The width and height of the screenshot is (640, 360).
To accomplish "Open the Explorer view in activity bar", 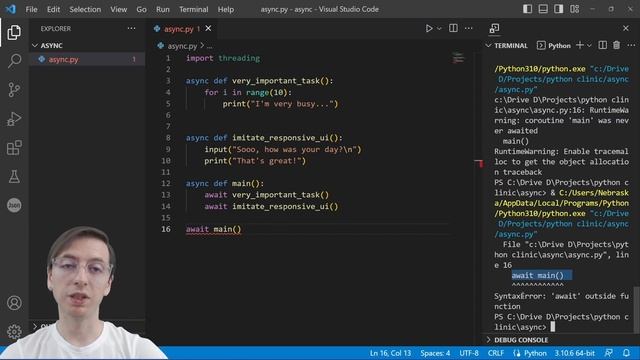I will click(x=14, y=33).
